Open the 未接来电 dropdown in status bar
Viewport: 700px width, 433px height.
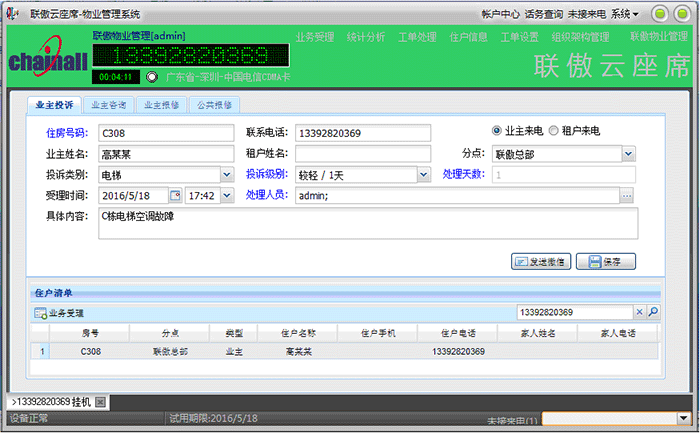(683, 419)
